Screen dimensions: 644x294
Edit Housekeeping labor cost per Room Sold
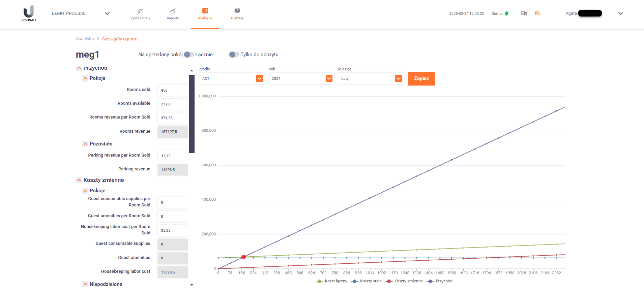coord(173,230)
